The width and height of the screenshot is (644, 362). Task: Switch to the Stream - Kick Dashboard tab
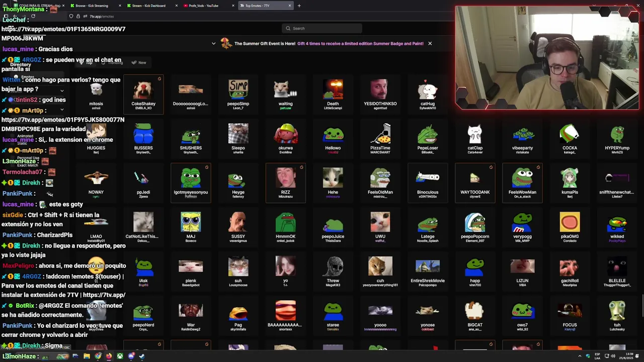[152, 6]
